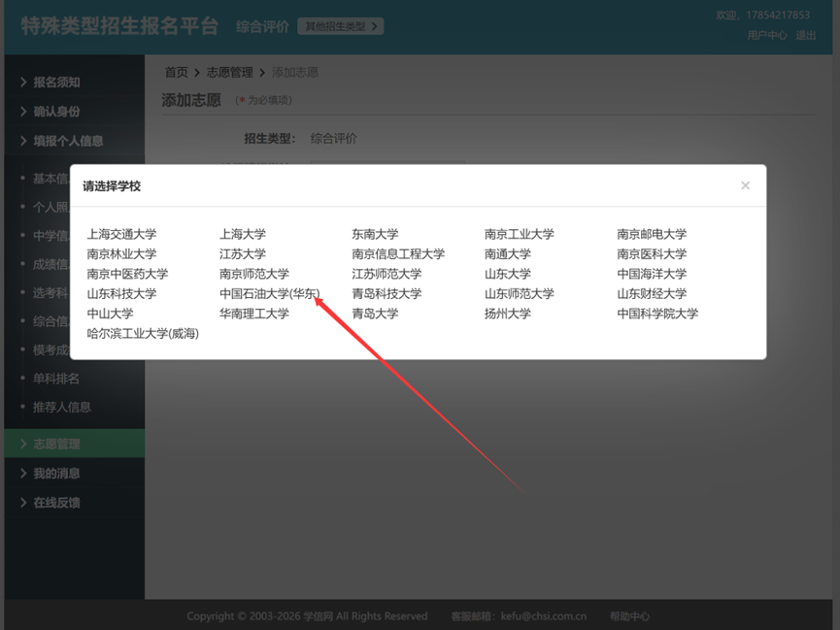Choose 青岛大学
The width and height of the screenshot is (840, 630).
click(375, 314)
